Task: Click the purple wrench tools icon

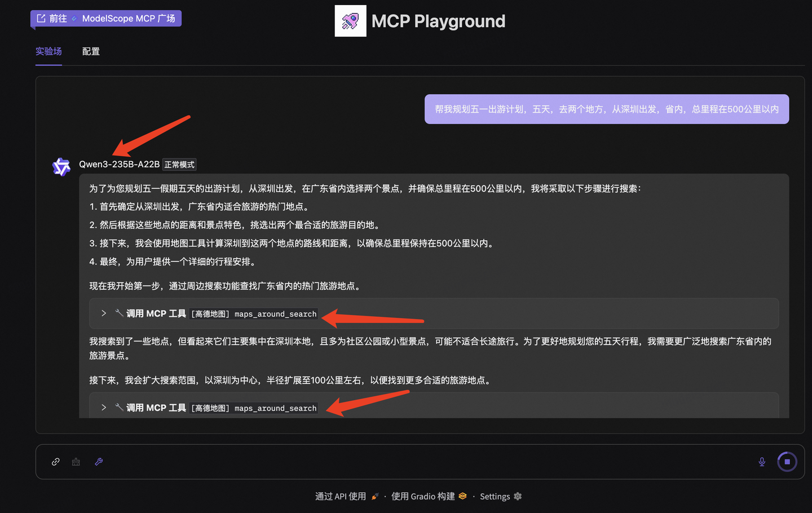Action: pos(99,462)
